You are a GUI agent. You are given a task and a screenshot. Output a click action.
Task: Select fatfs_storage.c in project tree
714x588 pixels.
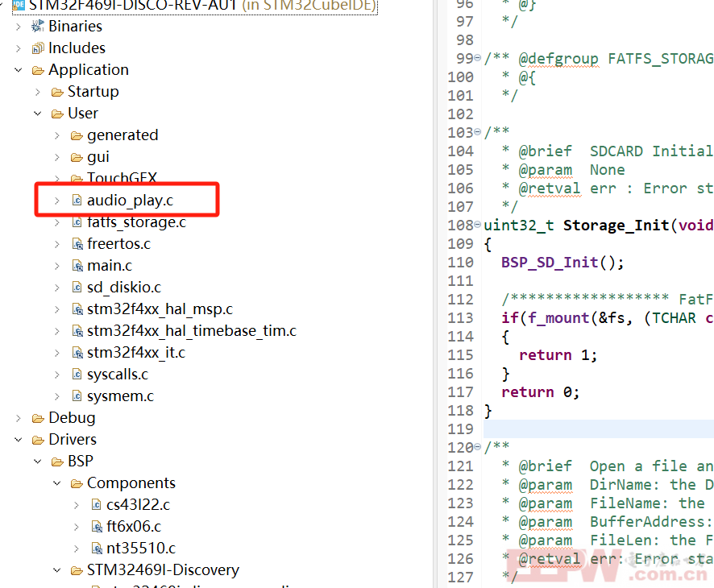(x=137, y=222)
